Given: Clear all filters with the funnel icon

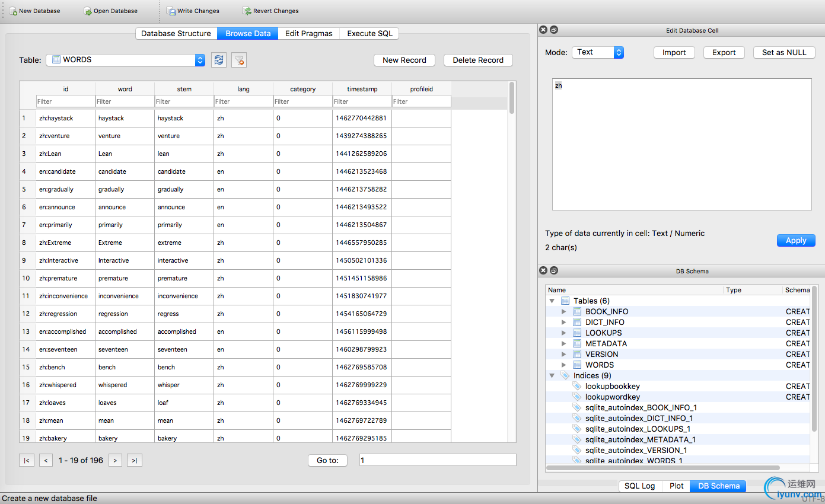Looking at the screenshot, I should pyautogui.click(x=239, y=60).
